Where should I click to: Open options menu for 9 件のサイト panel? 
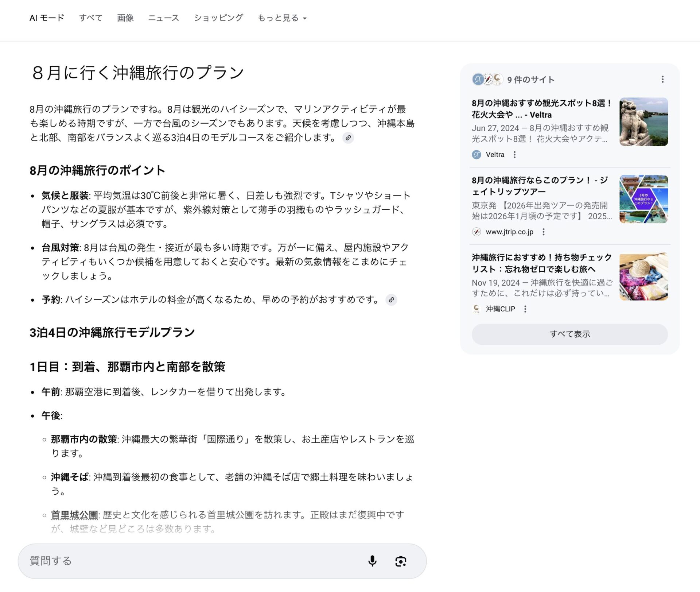[x=662, y=80]
